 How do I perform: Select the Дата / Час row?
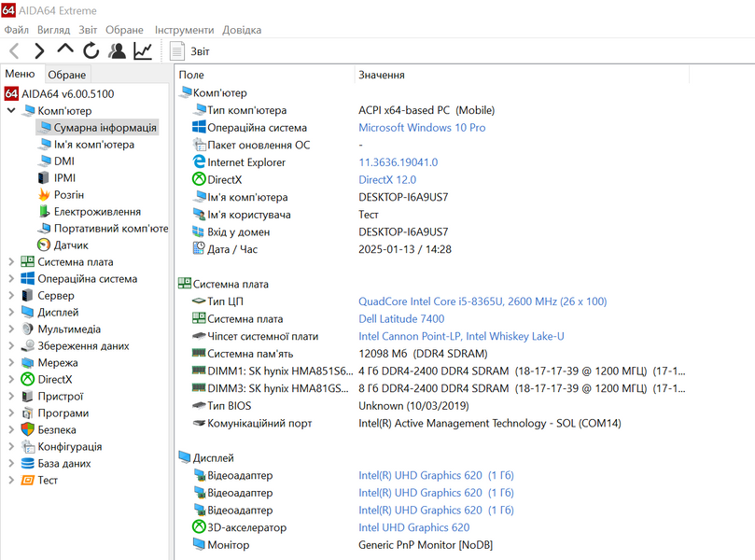pyautogui.click(x=322, y=249)
